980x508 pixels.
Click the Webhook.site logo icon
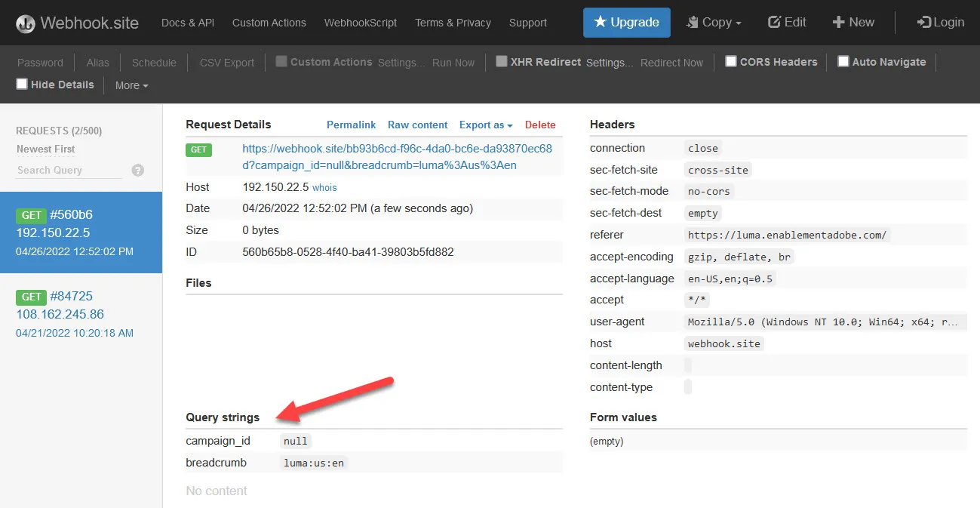point(26,23)
